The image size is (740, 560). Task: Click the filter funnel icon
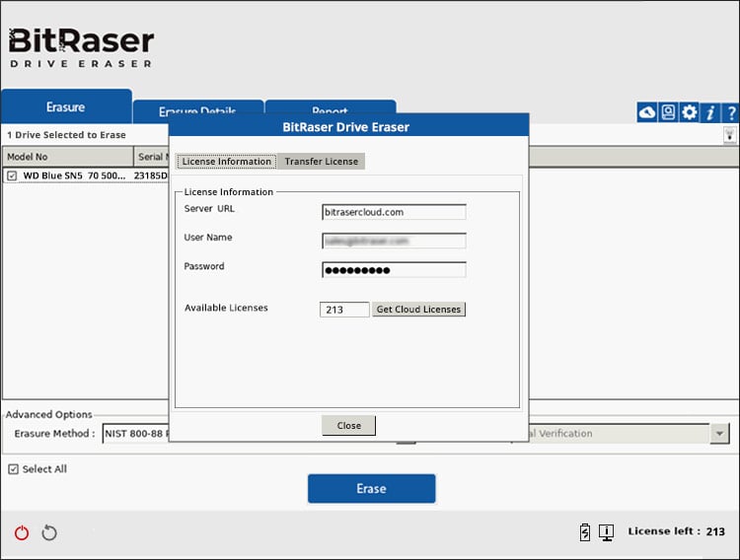[729, 135]
